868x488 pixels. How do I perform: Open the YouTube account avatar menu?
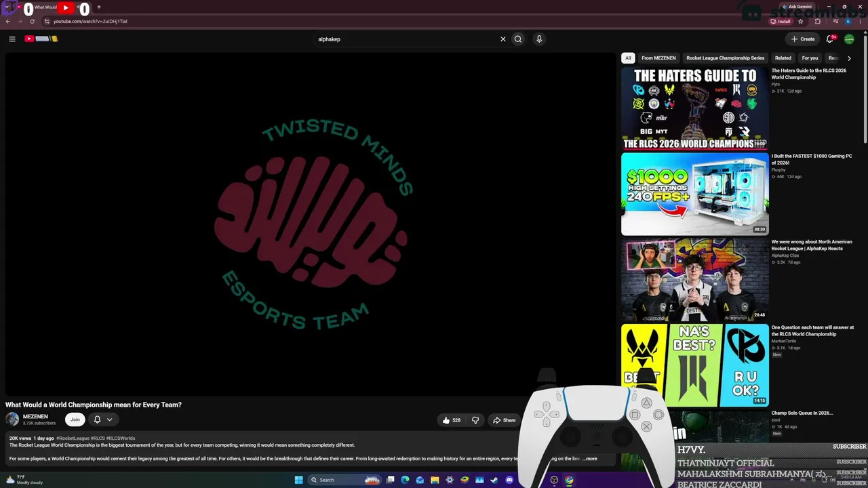point(849,39)
